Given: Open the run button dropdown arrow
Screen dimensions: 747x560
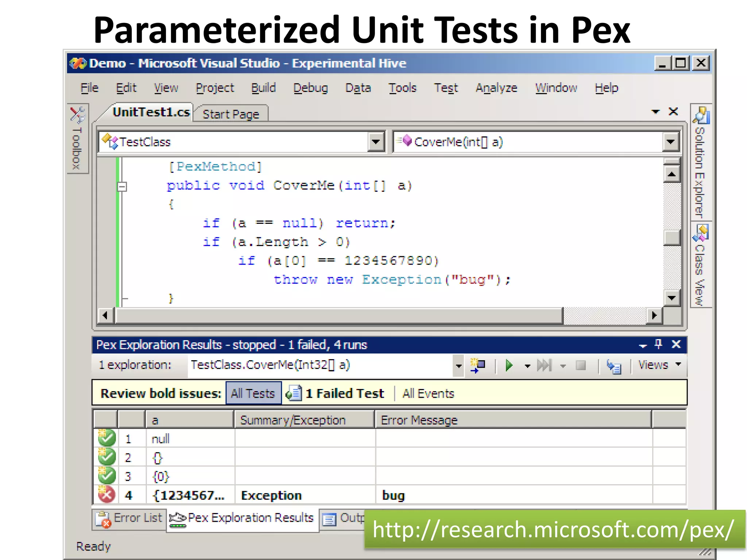Looking at the screenshot, I should click(x=527, y=366).
